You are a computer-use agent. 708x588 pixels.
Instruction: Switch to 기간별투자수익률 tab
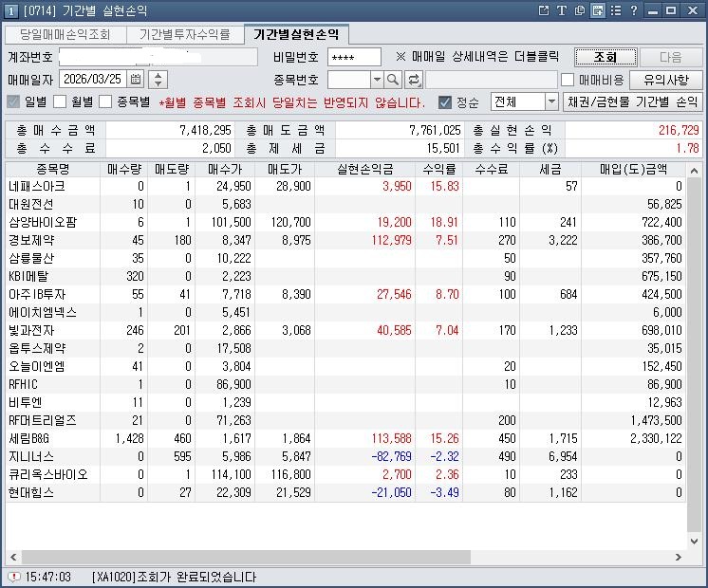coord(185,35)
